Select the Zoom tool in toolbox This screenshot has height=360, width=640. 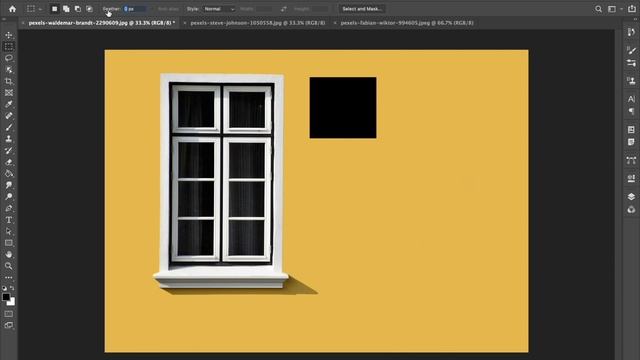pos(9,266)
